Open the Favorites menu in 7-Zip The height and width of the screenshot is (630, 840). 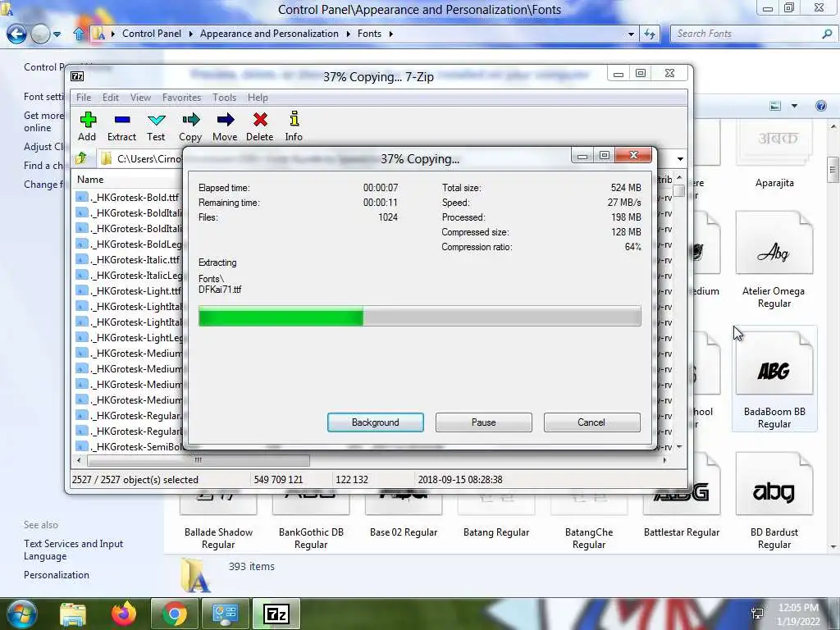tap(181, 98)
